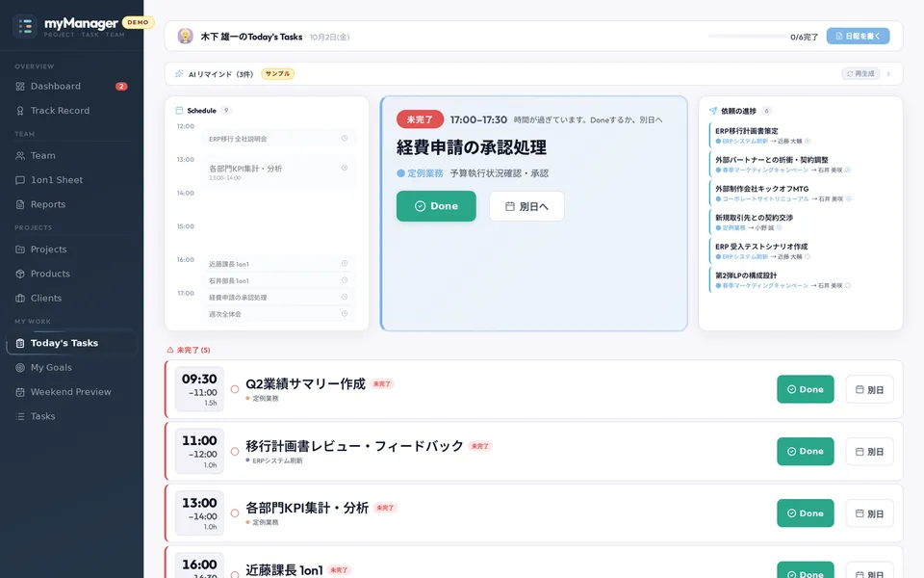Toggle status circle on ERP 受入テストシナリオ作成 request

808,256
